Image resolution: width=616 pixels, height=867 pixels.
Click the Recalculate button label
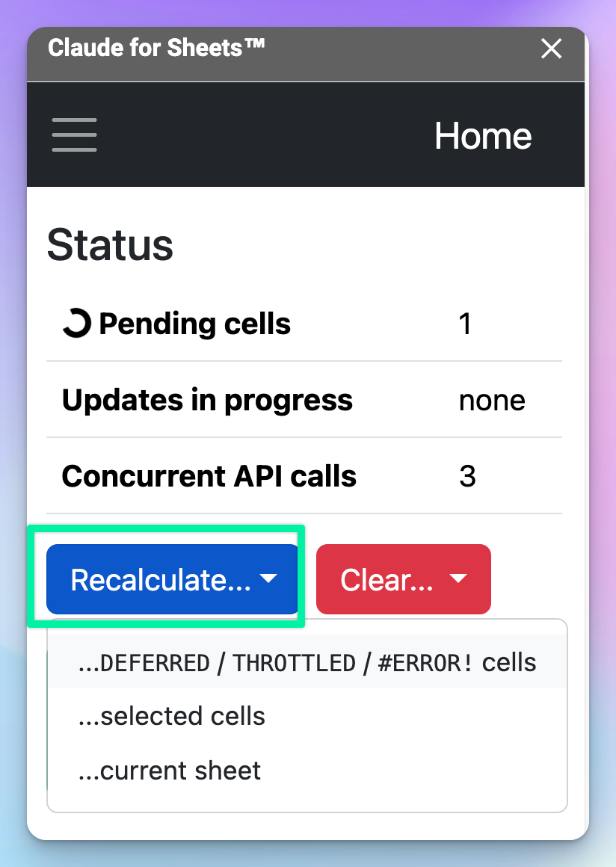click(x=160, y=580)
